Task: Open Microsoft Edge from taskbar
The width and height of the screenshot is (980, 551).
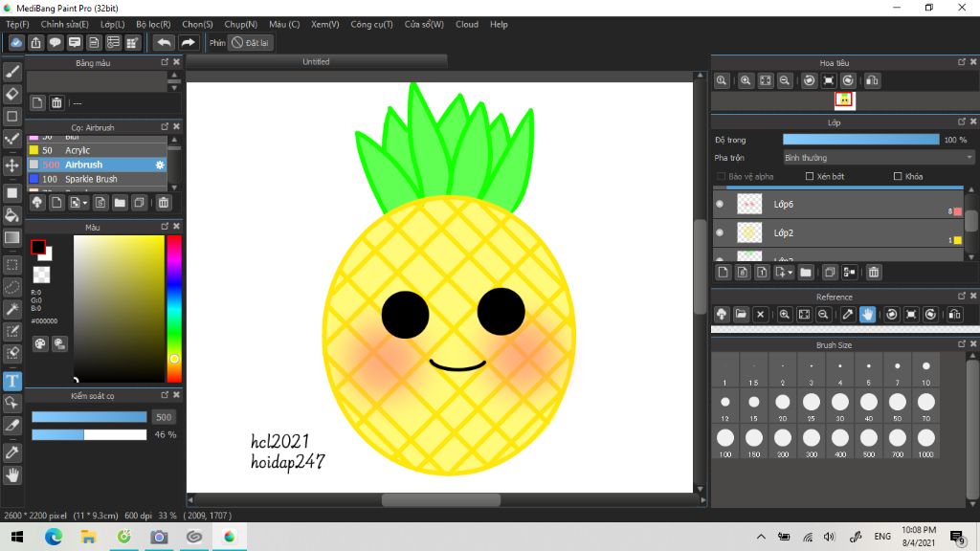Action: point(54,537)
